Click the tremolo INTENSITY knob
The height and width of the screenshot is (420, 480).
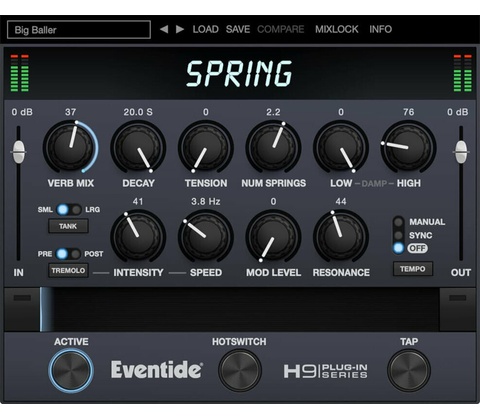pos(138,236)
